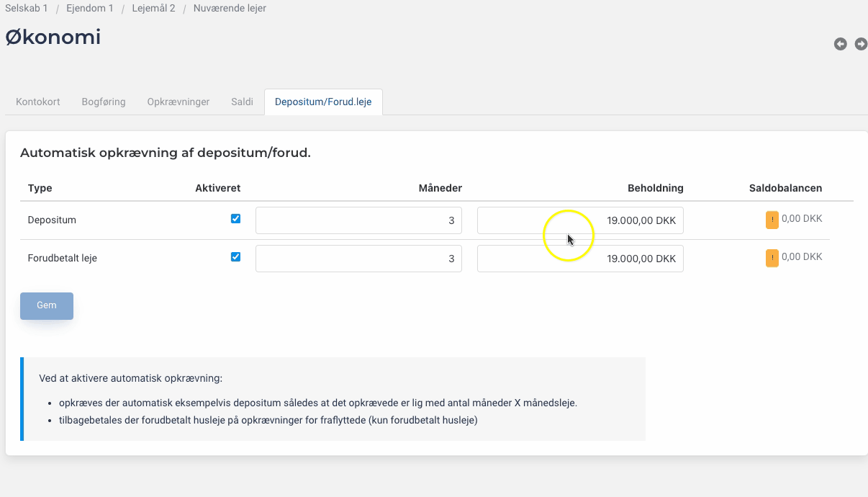Click the warning icon in Forudbetalt leje row
The height and width of the screenshot is (497, 868).
(772, 258)
